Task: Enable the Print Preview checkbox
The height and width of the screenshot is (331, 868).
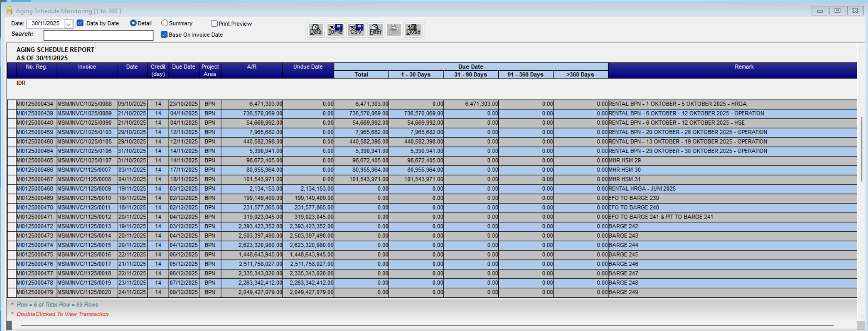Action: click(x=214, y=24)
